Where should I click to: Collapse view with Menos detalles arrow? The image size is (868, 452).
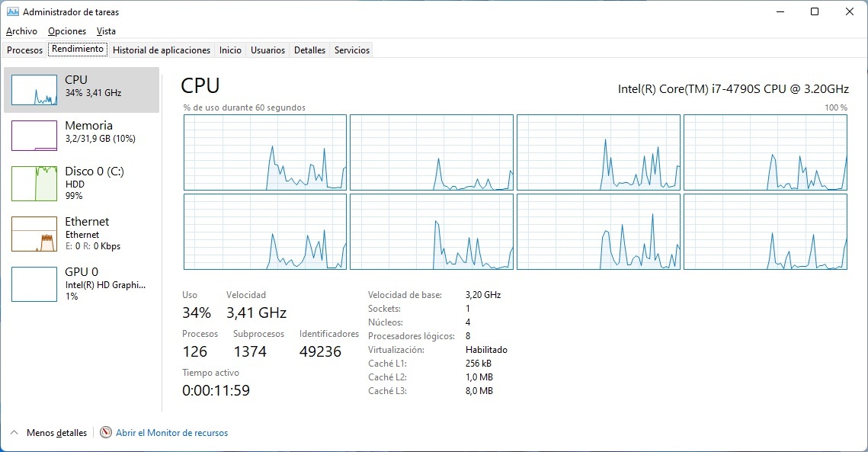(14, 433)
